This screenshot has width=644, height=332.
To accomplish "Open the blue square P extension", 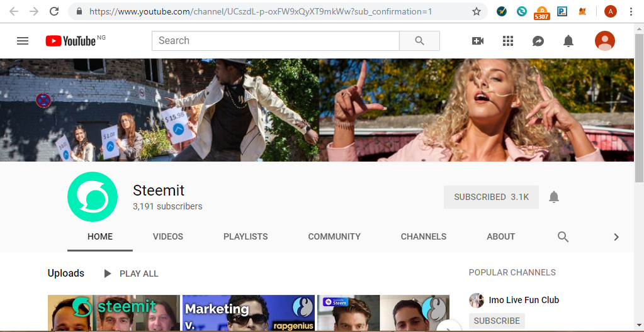I will pos(562,11).
